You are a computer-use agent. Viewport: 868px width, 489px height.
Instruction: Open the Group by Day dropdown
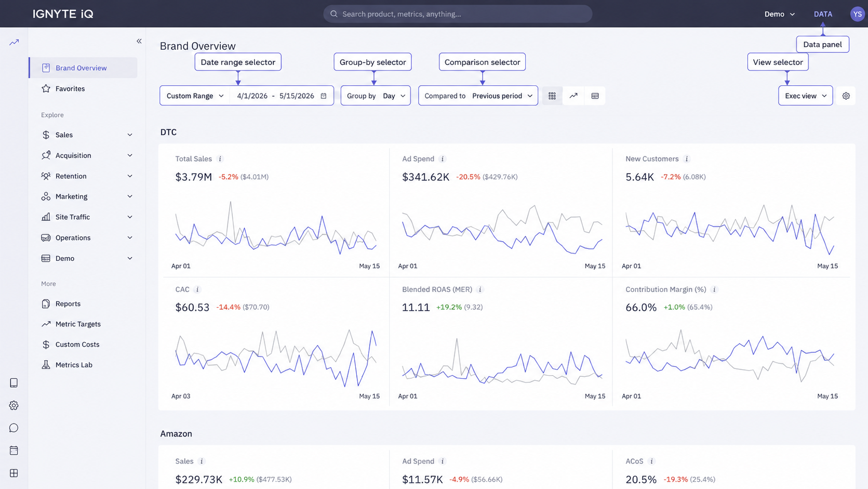point(376,96)
